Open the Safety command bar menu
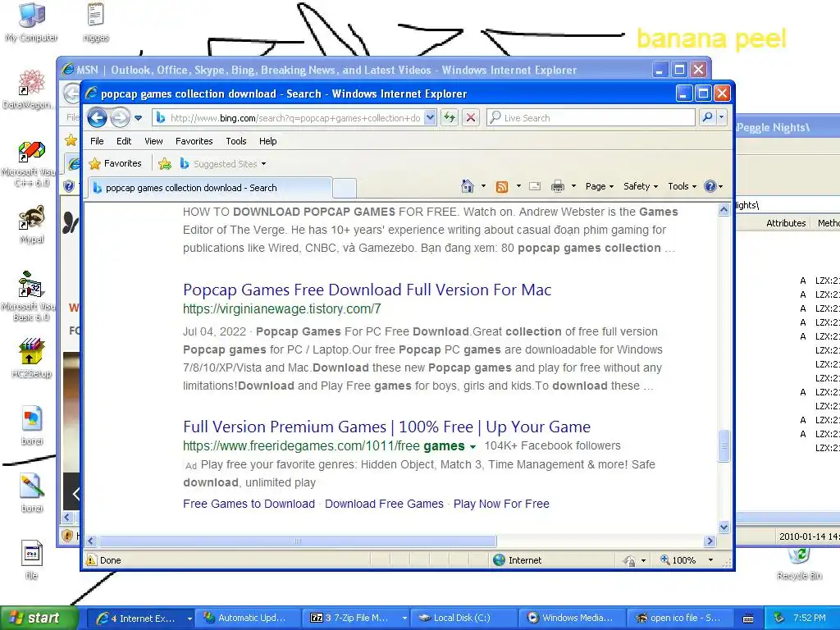Viewport: 840px width, 630px height. point(641,186)
